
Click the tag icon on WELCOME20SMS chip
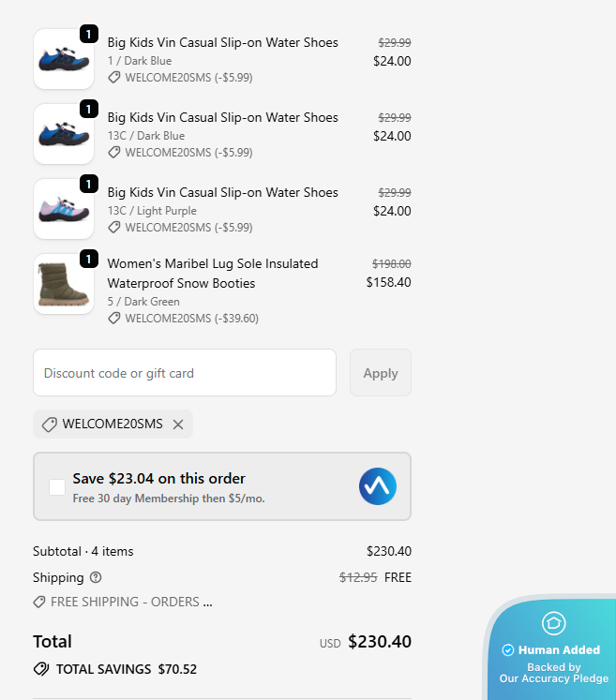coord(50,424)
